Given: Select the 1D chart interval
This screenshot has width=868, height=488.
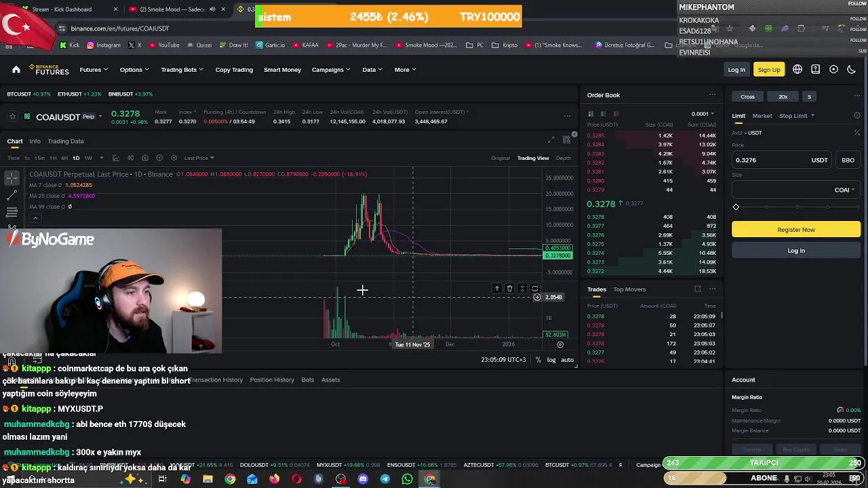Looking at the screenshot, I should pyautogui.click(x=76, y=158).
